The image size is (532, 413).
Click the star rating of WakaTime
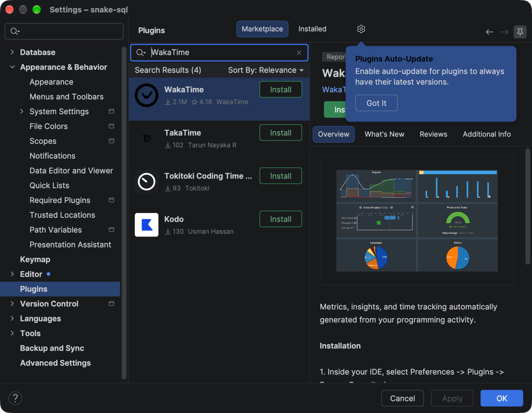click(202, 102)
